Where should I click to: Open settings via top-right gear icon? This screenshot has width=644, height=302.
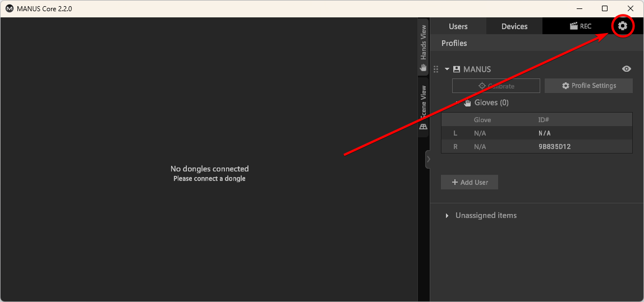[x=622, y=26]
